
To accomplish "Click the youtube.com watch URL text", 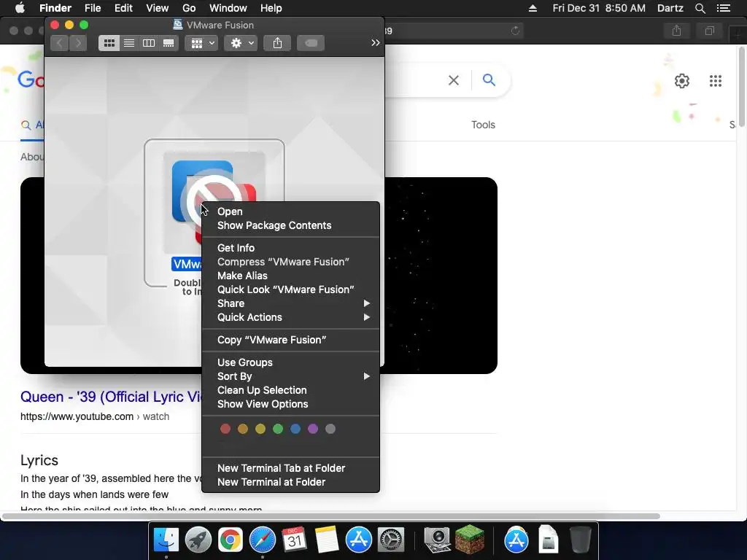I will (x=95, y=416).
